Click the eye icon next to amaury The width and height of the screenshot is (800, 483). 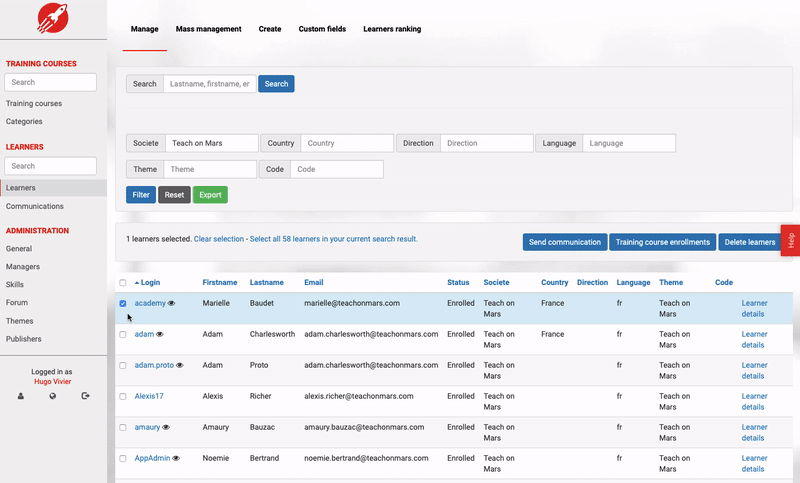pyautogui.click(x=166, y=427)
